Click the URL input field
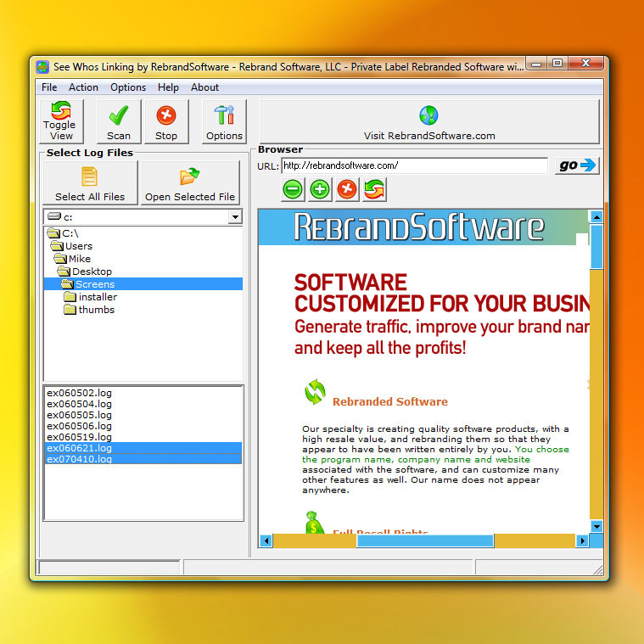Screen dimensions: 644x644 point(414,165)
